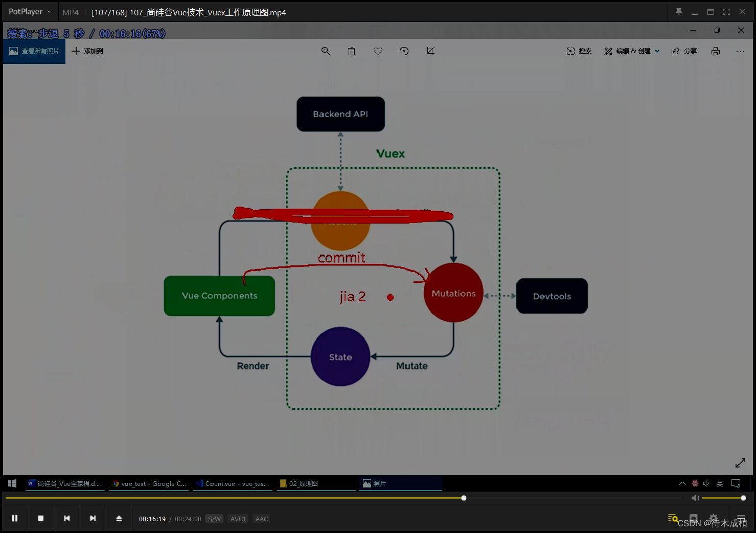Open the notification action center icon
This screenshot has width=756, height=533.
pyautogui.click(x=736, y=483)
